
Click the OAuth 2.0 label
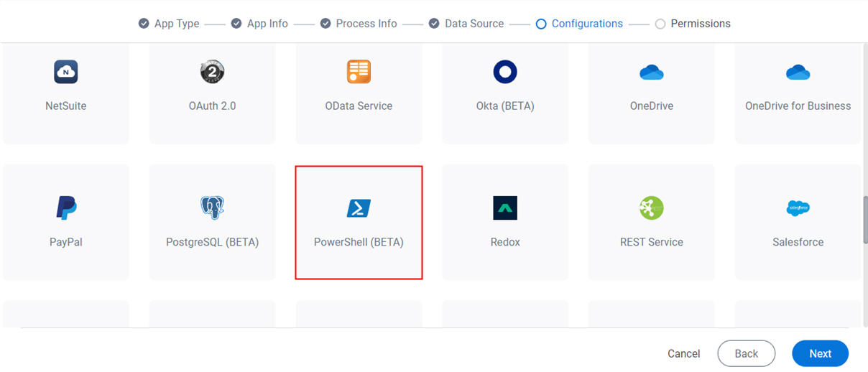[212, 106]
